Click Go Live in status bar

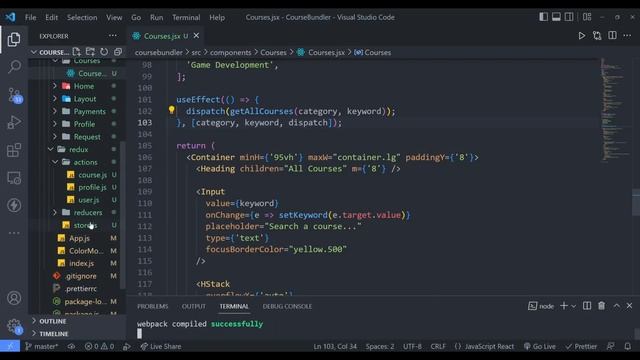coord(540,346)
